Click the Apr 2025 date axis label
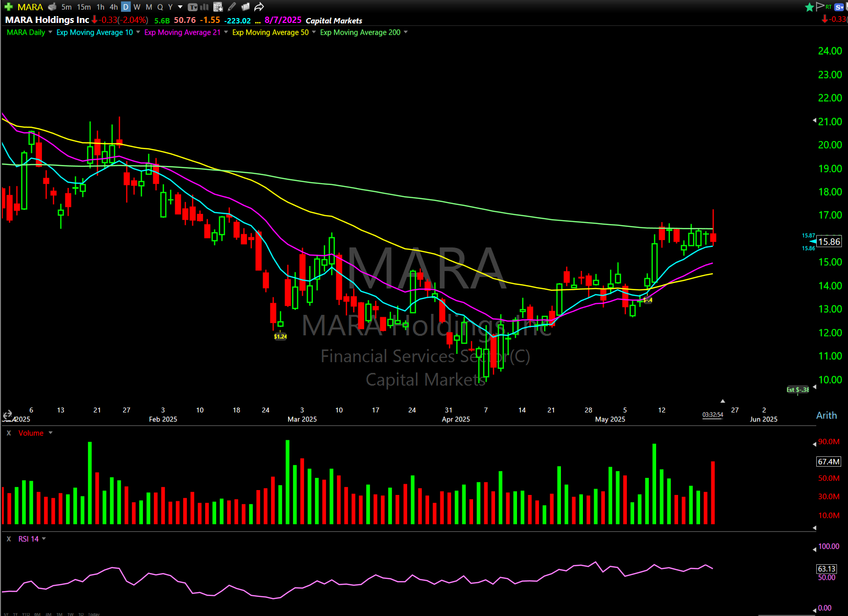The image size is (848, 616). [x=455, y=419]
